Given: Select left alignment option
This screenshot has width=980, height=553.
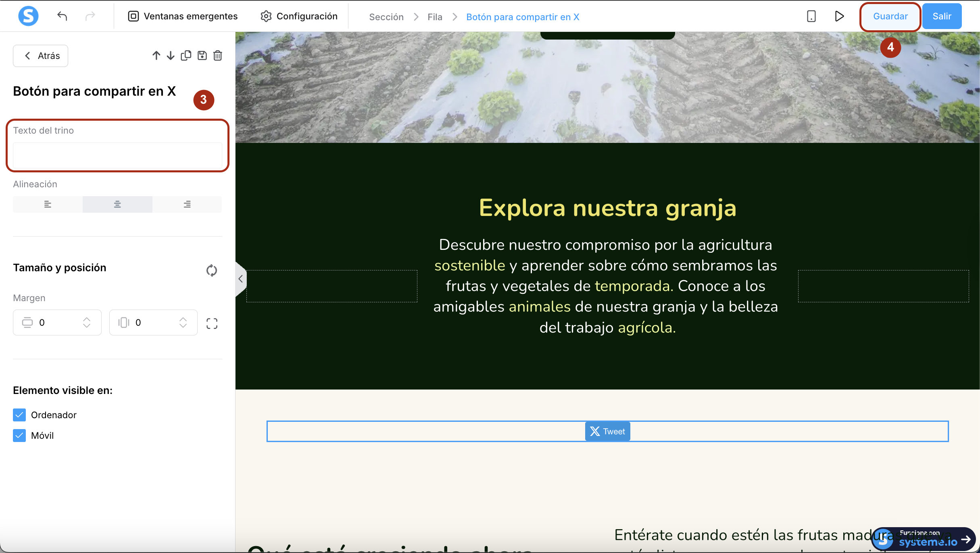Looking at the screenshot, I should (x=48, y=204).
